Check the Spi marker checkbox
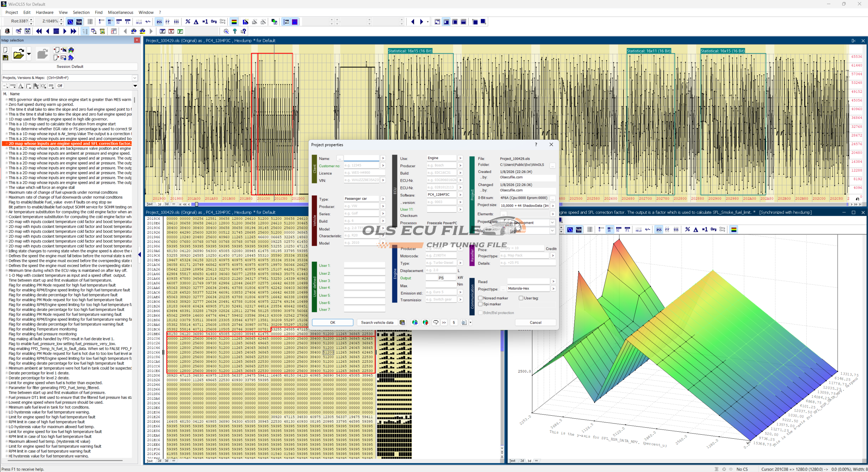Image resolution: width=868 pixels, height=472 pixels. click(480, 304)
